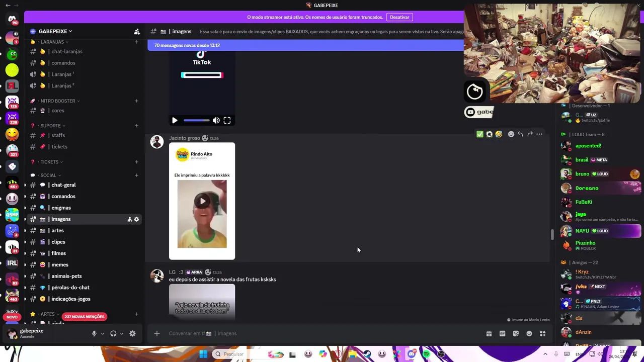The image size is (644, 362).
Task: Add channel in NITRO BOOSTER category
Action: tap(136, 101)
